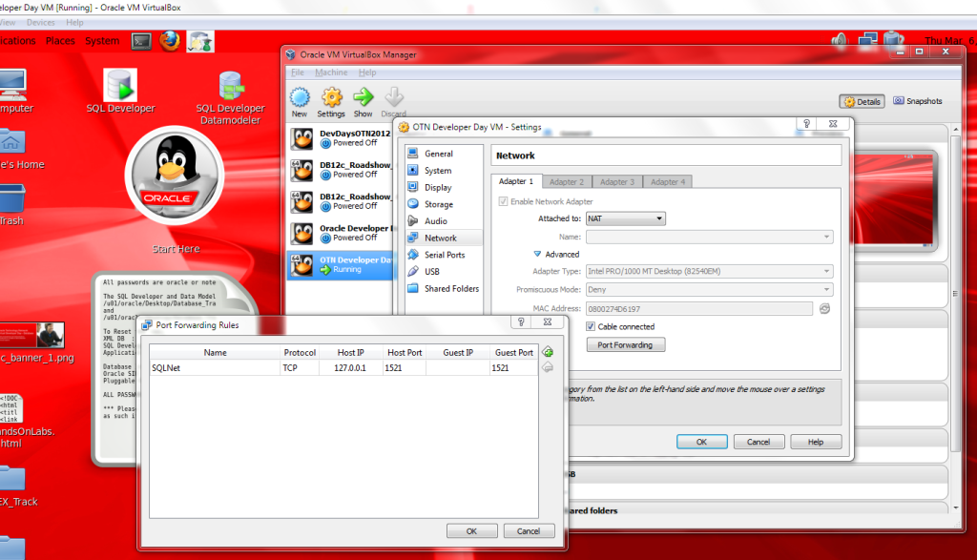Click the volume icon in guest panel
Viewport: 977px width, 560px height.
coord(840,41)
